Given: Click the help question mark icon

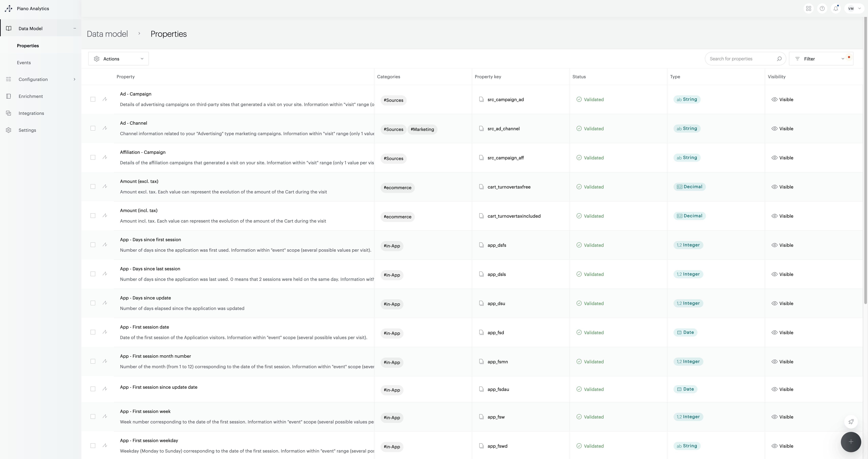Looking at the screenshot, I should pos(822,8).
